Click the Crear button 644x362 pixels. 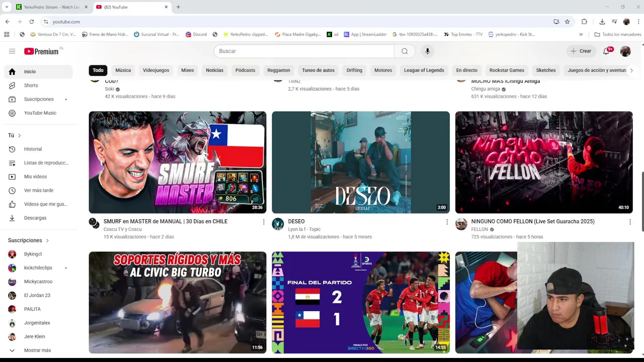[x=581, y=51]
